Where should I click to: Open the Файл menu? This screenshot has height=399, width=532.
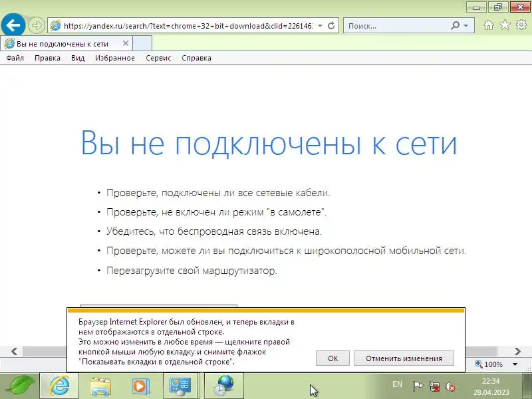[15, 58]
